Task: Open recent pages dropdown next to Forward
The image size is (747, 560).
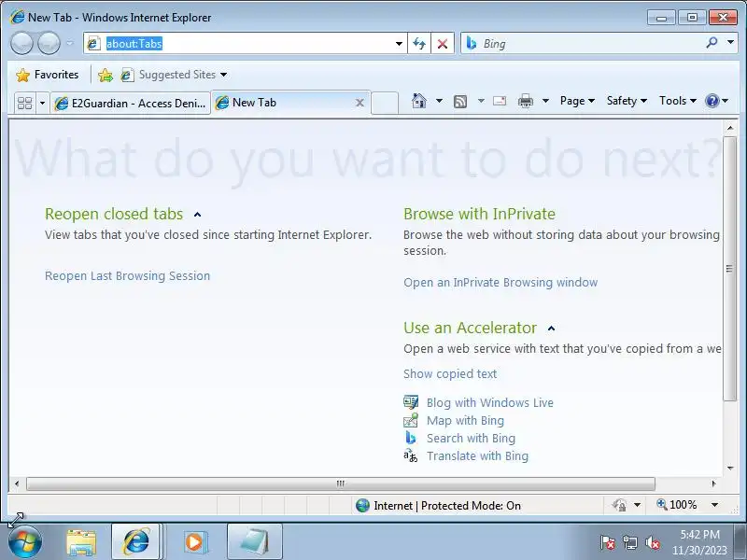Action: (x=69, y=43)
